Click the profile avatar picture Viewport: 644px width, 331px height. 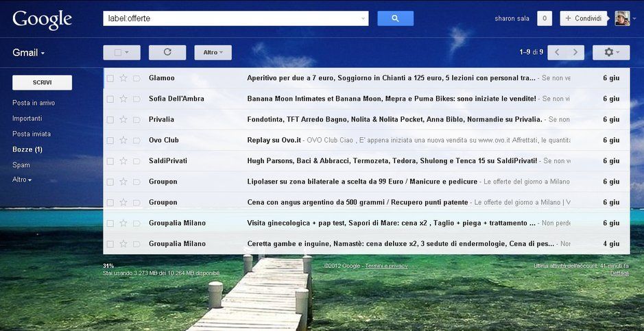(622, 19)
